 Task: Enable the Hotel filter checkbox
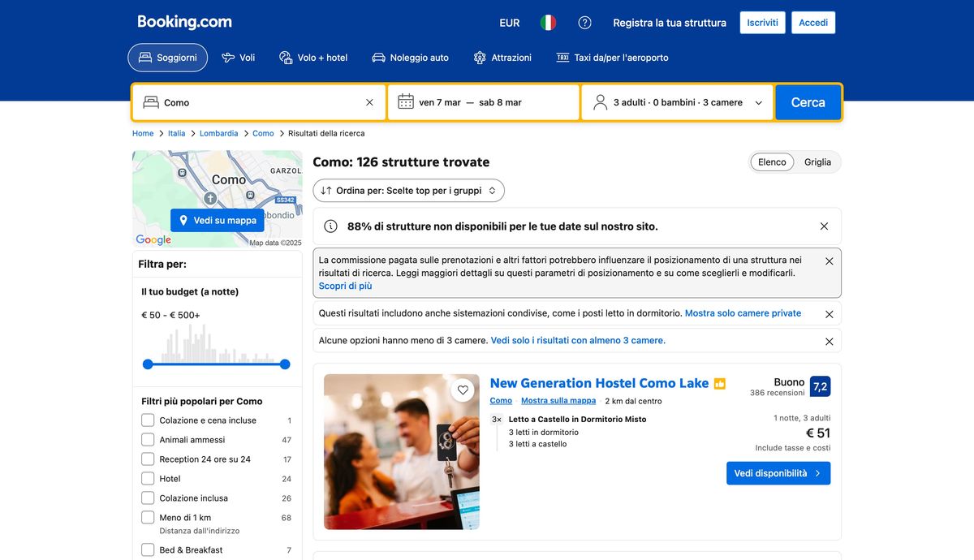coord(148,478)
